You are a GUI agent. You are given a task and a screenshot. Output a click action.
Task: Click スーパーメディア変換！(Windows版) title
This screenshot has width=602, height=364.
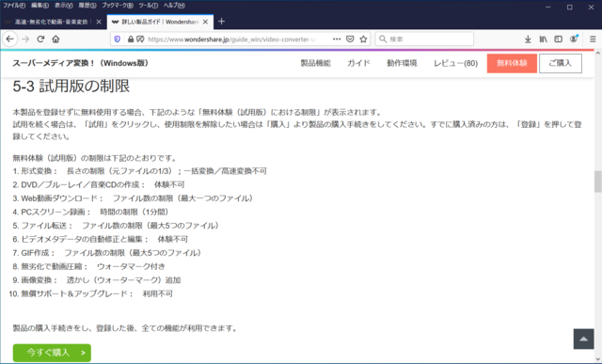tap(80, 63)
